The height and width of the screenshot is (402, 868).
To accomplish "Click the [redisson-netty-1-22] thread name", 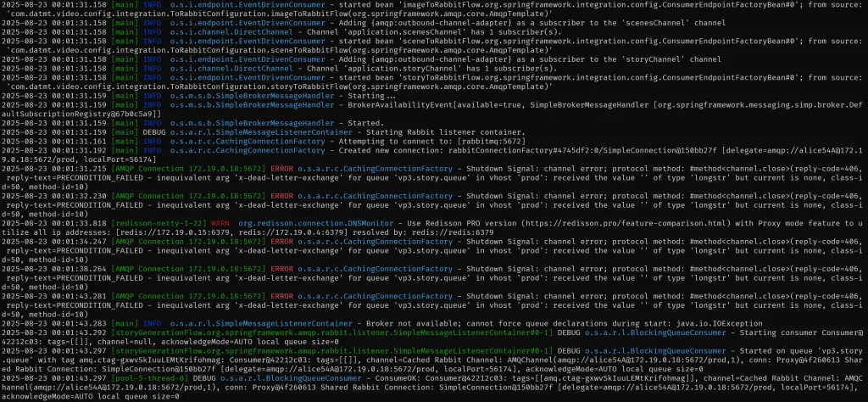I will point(159,223).
